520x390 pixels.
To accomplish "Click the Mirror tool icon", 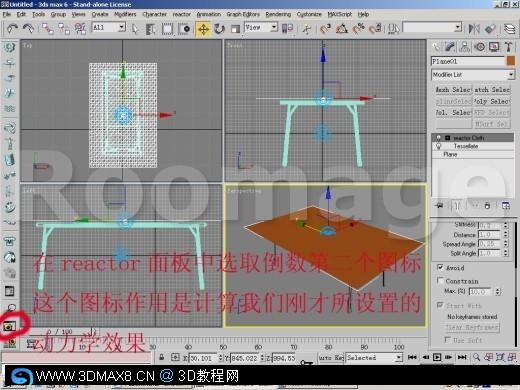I will point(474,29).
